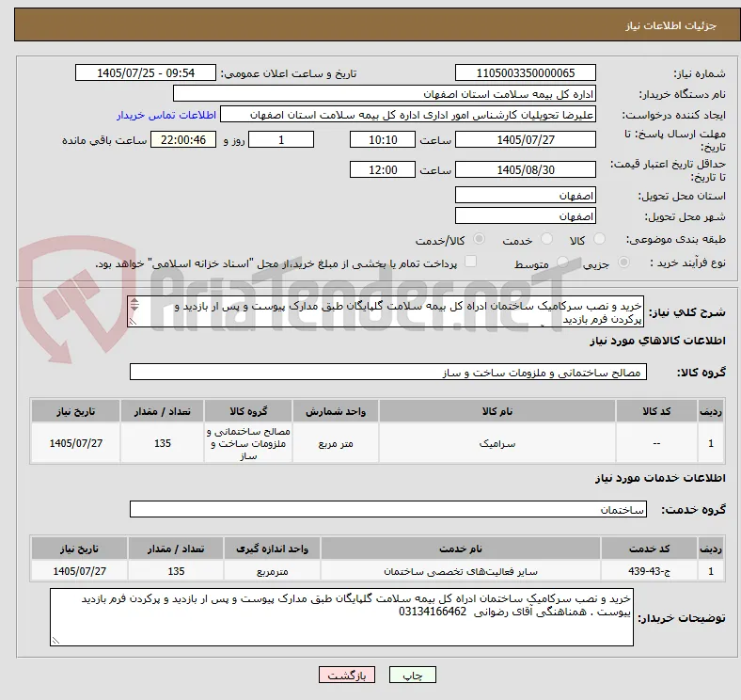Click the 1405/07/27 date cell in services table
The height and width of the screenshot is (700, 741).
(x=79, y=571)
